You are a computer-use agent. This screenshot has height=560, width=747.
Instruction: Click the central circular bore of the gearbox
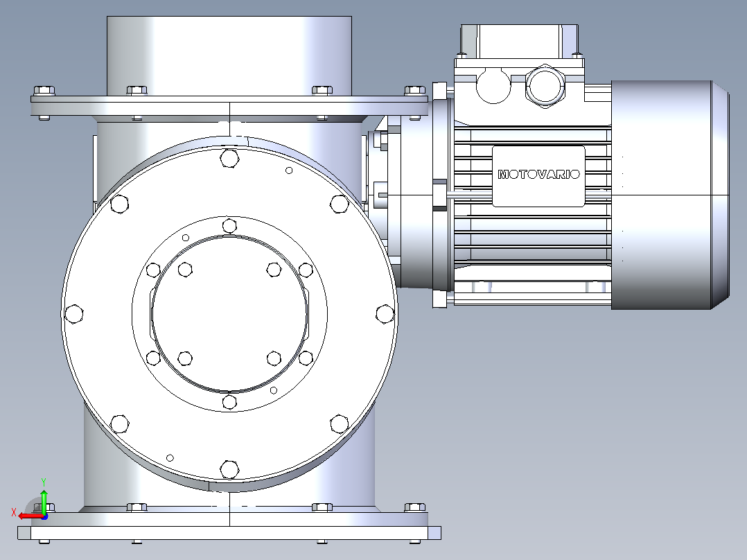click(229, 314)
